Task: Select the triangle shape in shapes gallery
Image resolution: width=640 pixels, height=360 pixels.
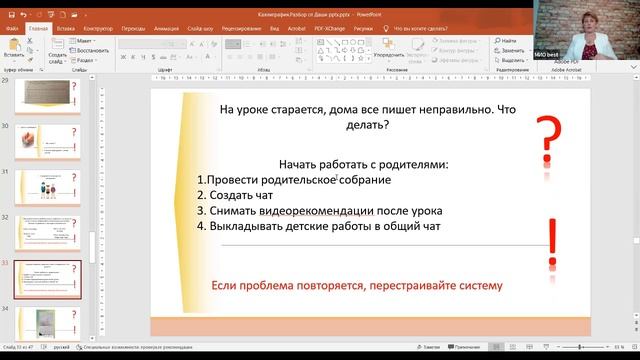Action: [321, 50]
